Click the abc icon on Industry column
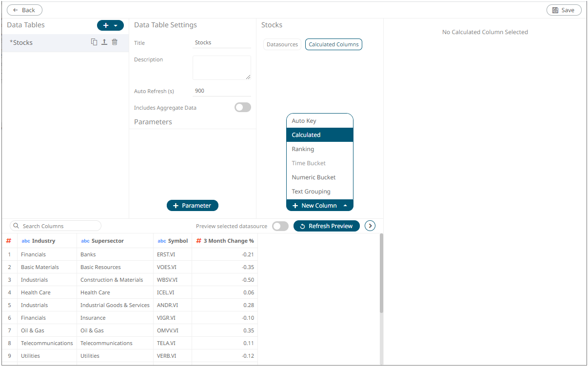The width and height of the screenshot is (588, 367). (x=26, y=241)
